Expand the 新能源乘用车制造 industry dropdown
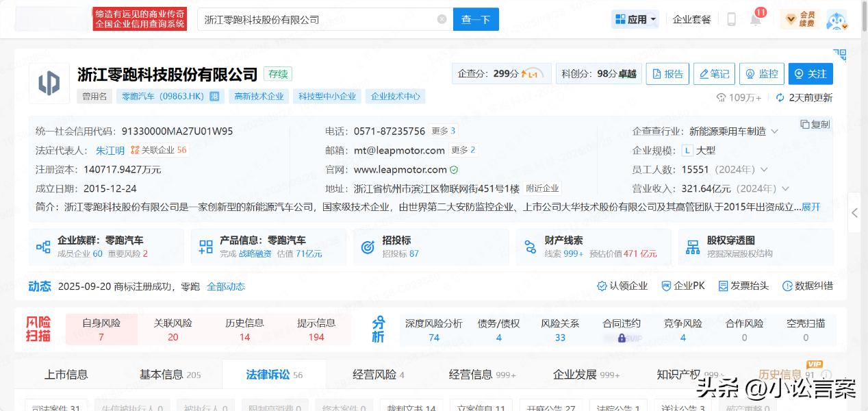 774,131
